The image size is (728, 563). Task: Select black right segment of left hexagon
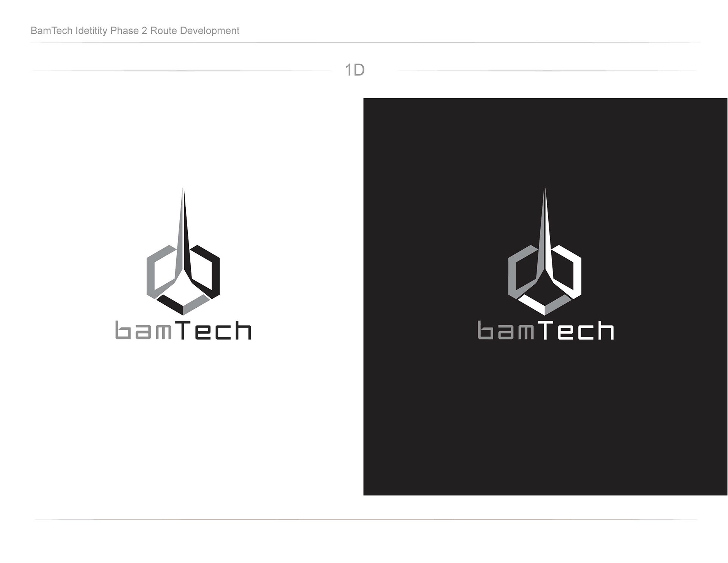(215, 273)
